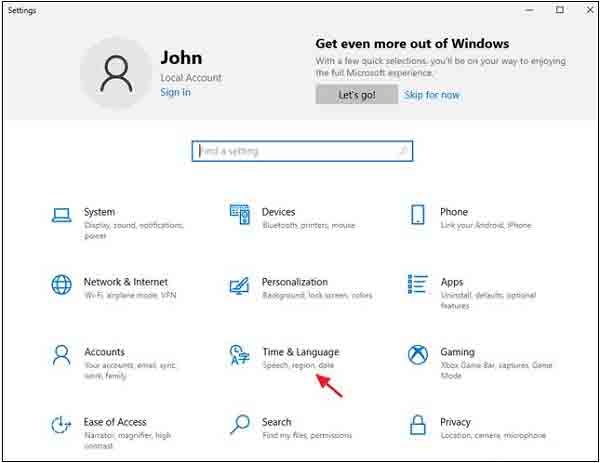Open the Apps category title
This screenshot has height=463, width=600.
(452, 282)
